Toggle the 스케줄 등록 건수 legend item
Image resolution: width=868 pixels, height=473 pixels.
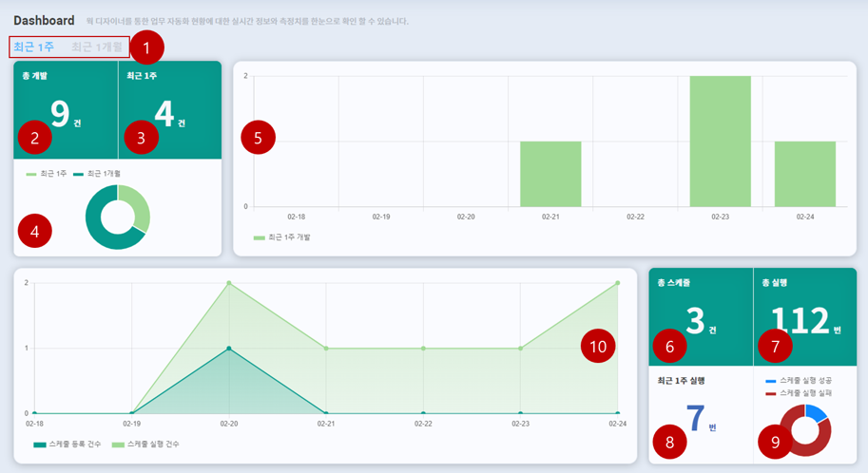pyautogui.click(x=67, y=445)
